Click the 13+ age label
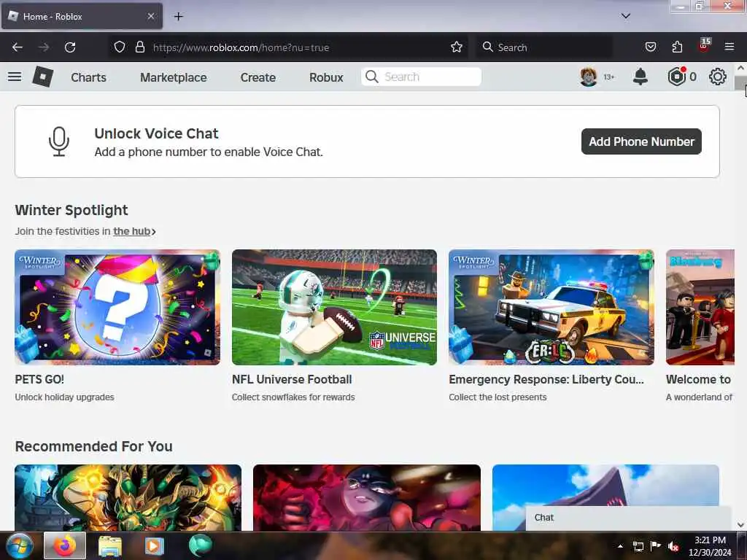The height and width of the screenshot is (560, 747). 609,77
